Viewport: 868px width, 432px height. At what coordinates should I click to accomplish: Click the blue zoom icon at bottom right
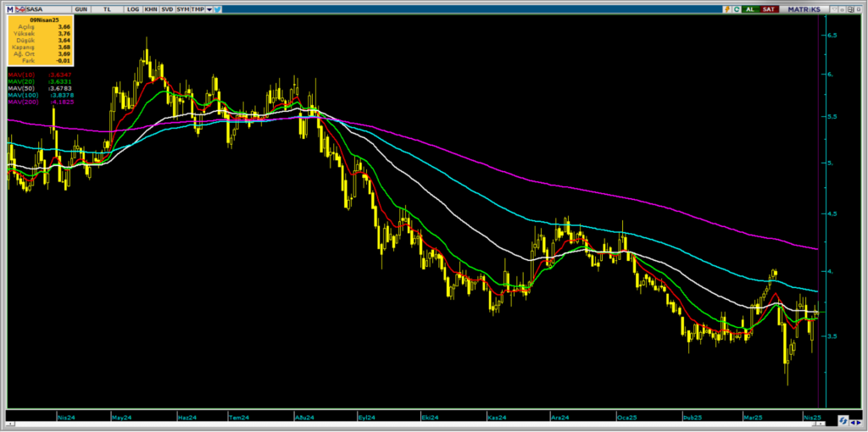[843, 420]
